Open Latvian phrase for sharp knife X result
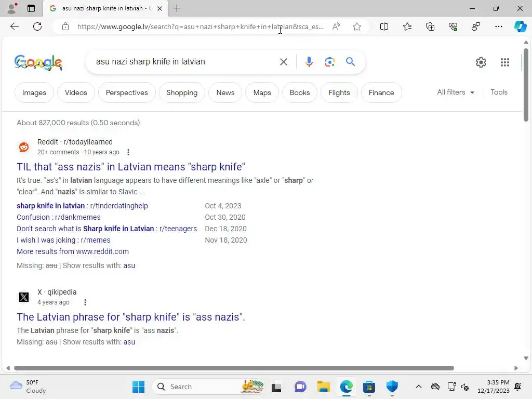This screenshot has width=532, height=399. pos(130,317)
